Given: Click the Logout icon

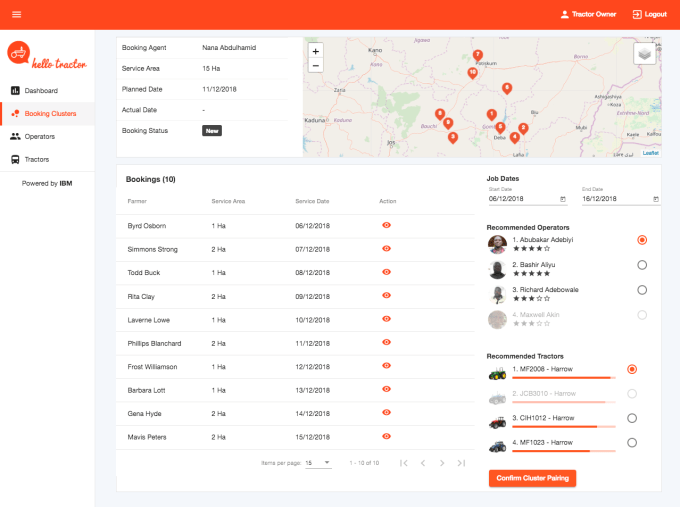Looking at the screenshot, I should click(x=637, y=14).
